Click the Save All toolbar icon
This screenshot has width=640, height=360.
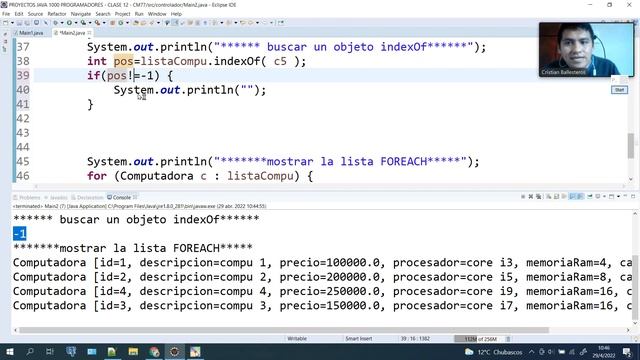(27, 23)
